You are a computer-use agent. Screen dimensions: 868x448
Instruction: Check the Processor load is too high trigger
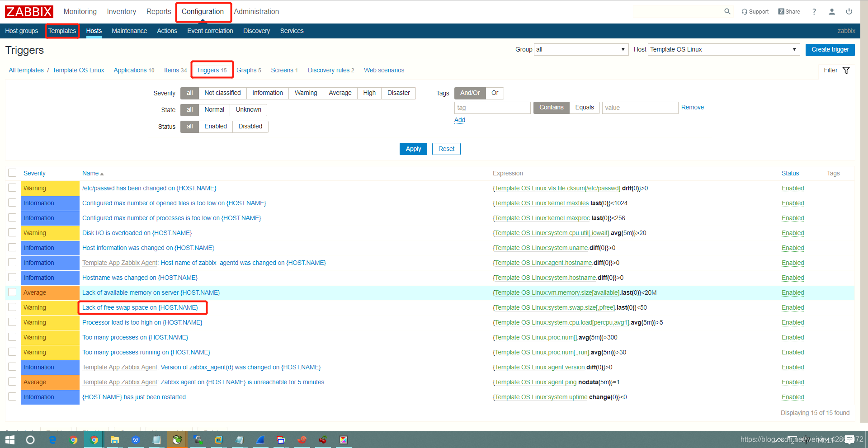pos(12,322)
